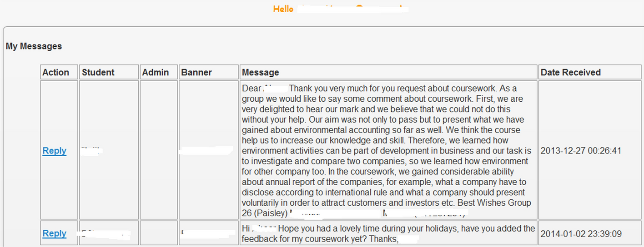
Task: Click the second message about coursework feedback
Action: pos(388,233)
